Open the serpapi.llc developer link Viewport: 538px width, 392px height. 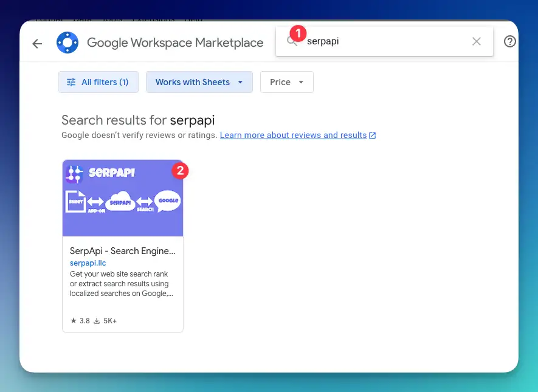[x=88, y=263]
